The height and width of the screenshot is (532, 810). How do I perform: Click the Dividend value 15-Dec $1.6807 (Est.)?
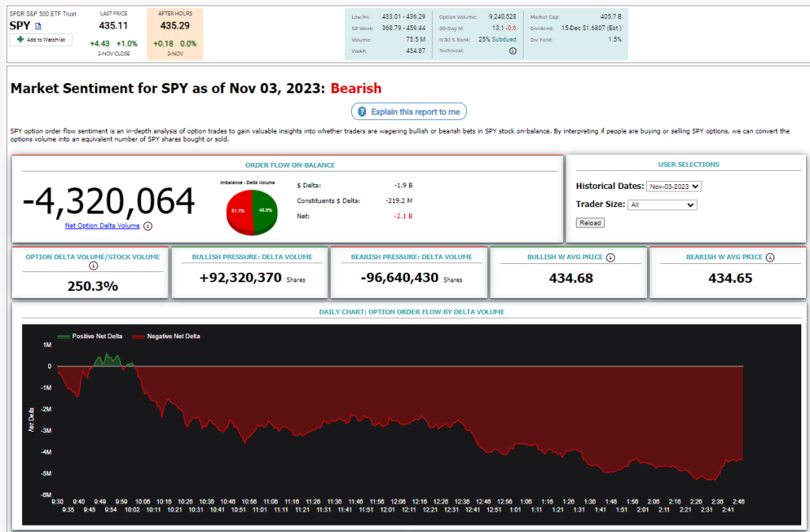tap(592, 28)
